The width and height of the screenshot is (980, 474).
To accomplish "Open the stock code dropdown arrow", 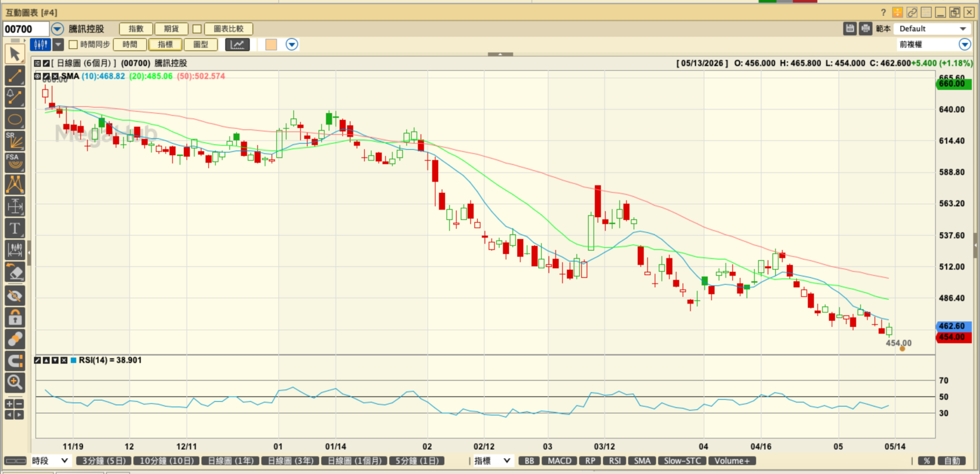I will click(x=57, y=29).
